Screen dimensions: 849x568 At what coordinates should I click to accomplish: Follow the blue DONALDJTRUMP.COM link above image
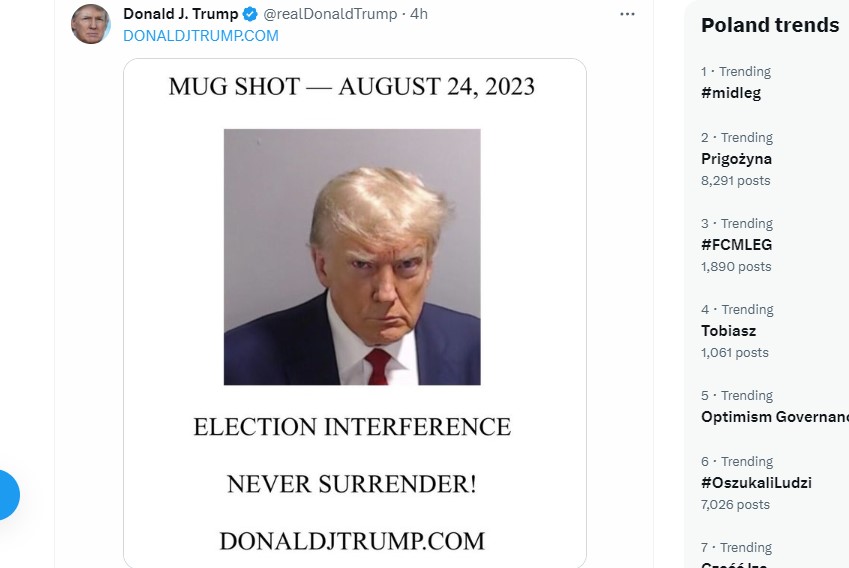[201, 36]
